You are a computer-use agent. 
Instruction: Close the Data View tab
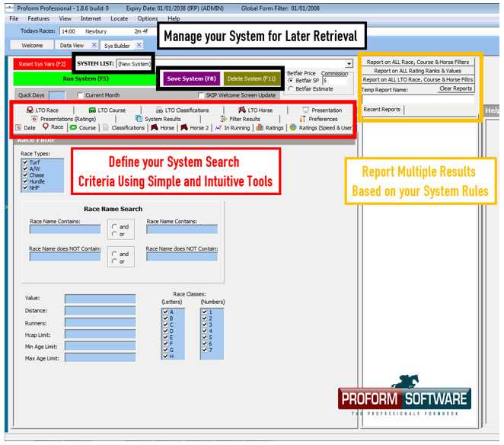94,45
